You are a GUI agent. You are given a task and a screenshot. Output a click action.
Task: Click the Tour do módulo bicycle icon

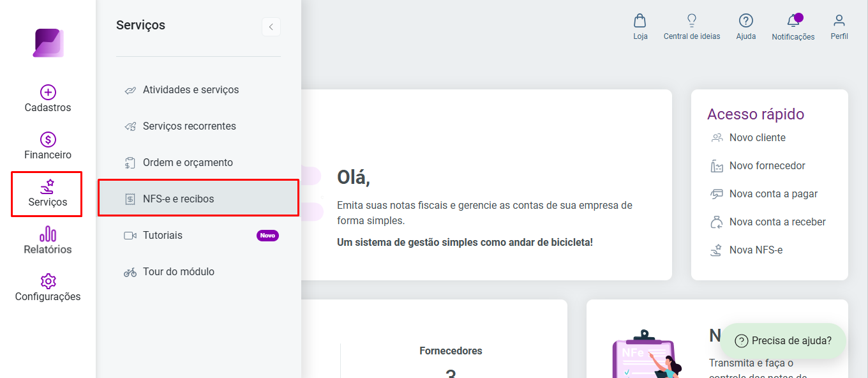coord(130,272)
